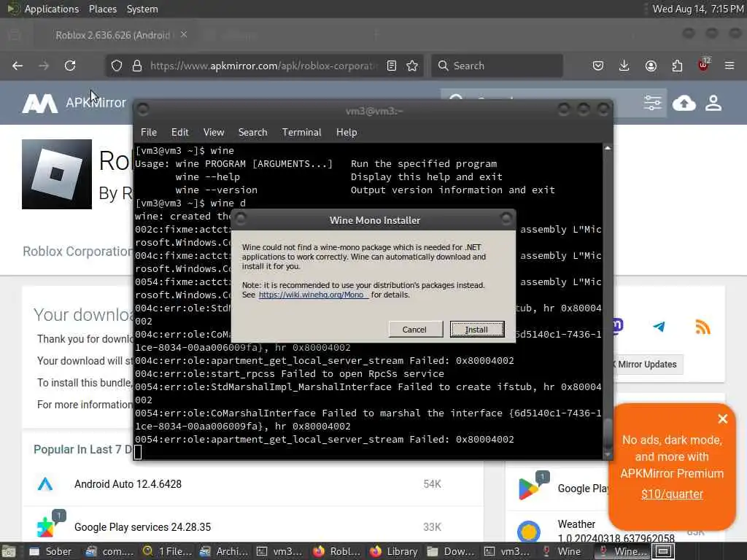The width and height of the screenshot is (747, 560).
Task: Click the APKMirror logo
Action: coord(74,103)
